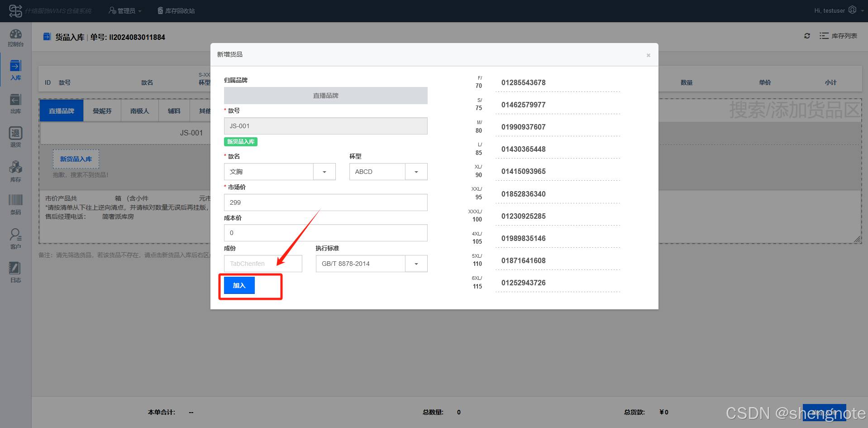This screenshot has width=868, height=428.
Task: Close the 新增货品 dialog
Action: click(648, 55)
